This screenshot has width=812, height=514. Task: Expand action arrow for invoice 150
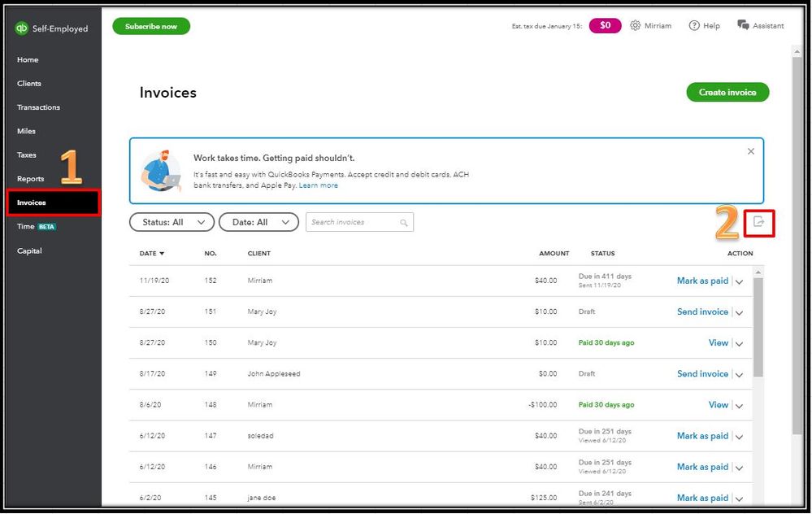[x=740, y=343]
